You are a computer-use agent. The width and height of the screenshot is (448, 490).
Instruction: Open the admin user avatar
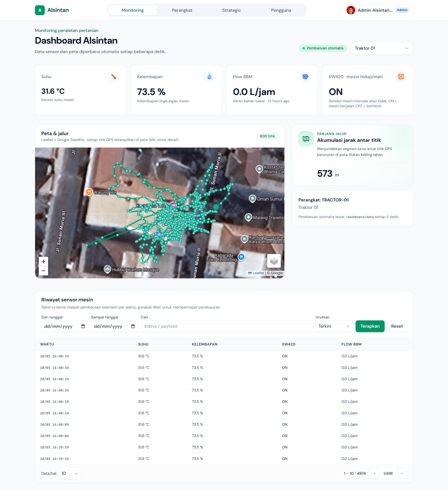tap(350, 10)
